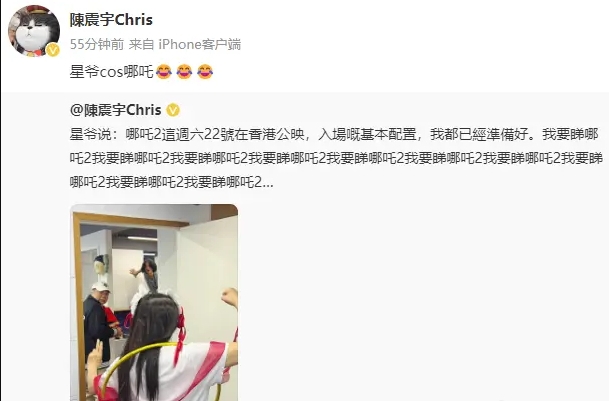Open 陳震宇Chris profile from post header
This screenshot has height=401, width=609.
[111, 20]
